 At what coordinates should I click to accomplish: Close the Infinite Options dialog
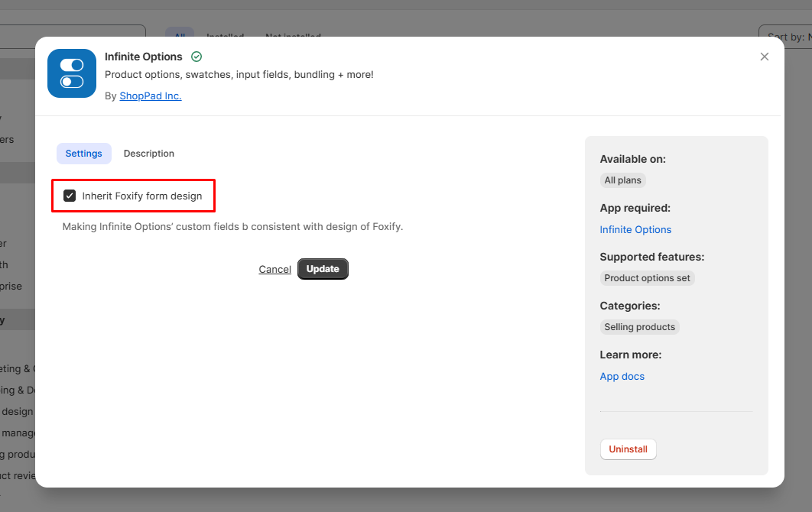[x=764, y=57]
